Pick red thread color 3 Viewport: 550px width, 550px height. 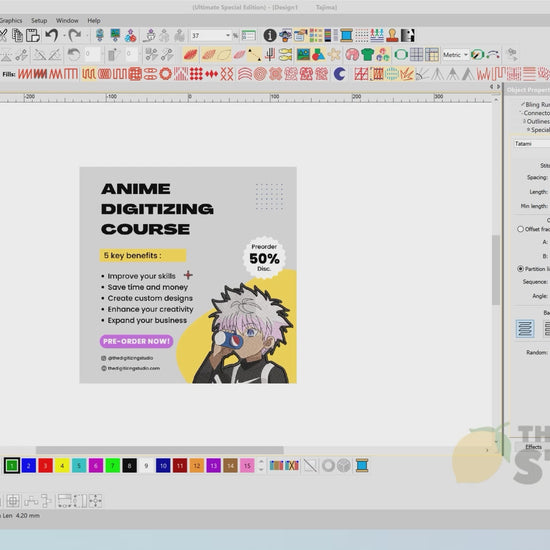(45, 465)
